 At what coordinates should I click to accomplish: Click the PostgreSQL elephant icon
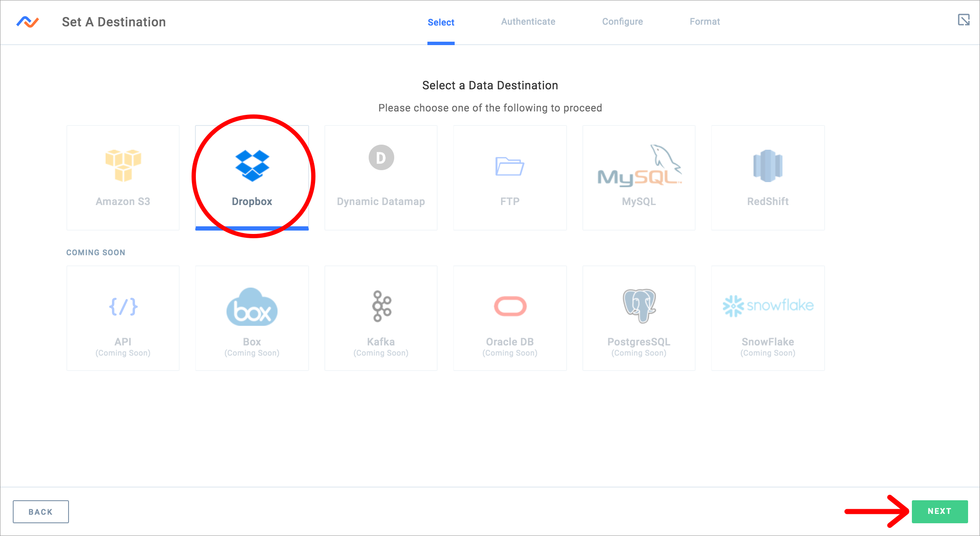(x=639, y=306)
